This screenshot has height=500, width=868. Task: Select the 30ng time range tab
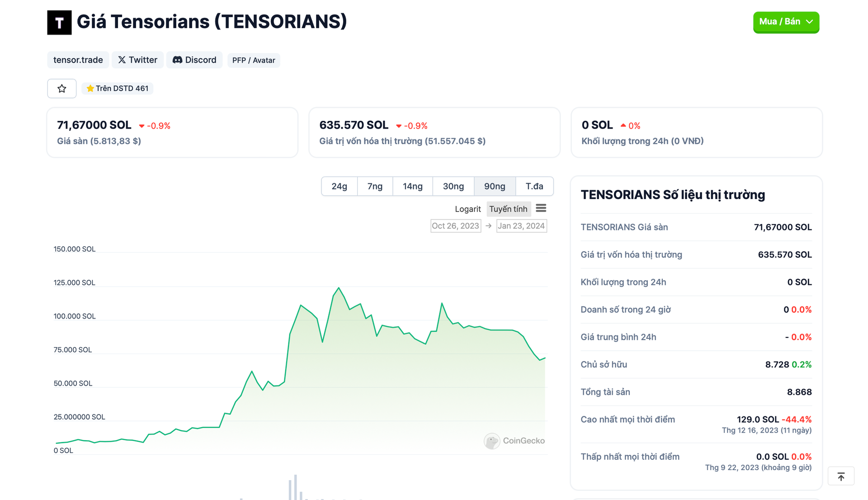click(x=453, y=186)
